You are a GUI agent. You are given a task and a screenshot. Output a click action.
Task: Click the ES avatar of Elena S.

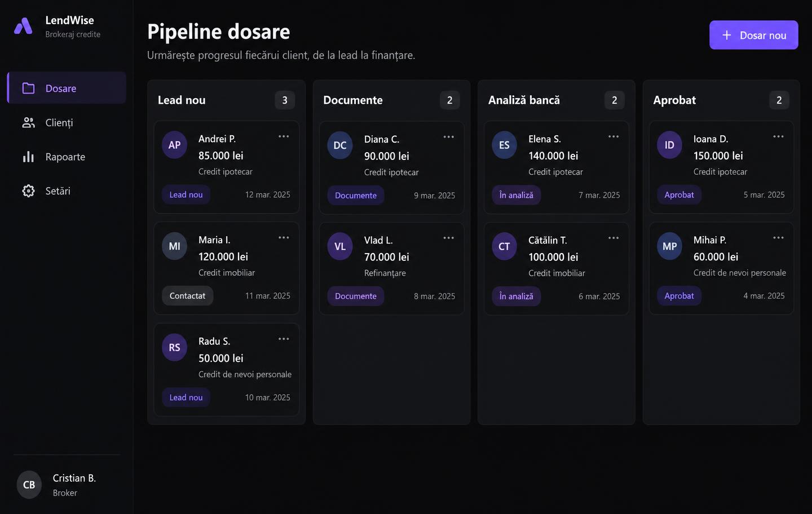point(505,145)
